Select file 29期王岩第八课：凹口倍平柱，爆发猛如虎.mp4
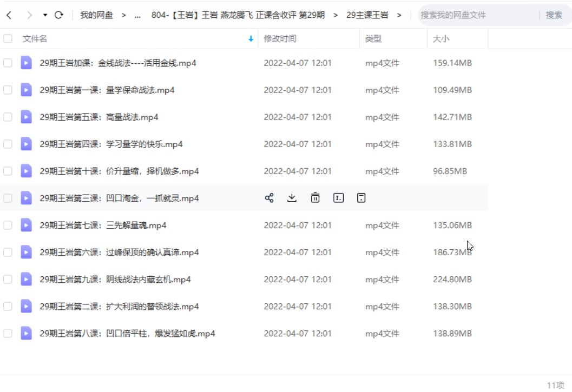This screenshot has height=392, width=572. click(x=127, y=333)
